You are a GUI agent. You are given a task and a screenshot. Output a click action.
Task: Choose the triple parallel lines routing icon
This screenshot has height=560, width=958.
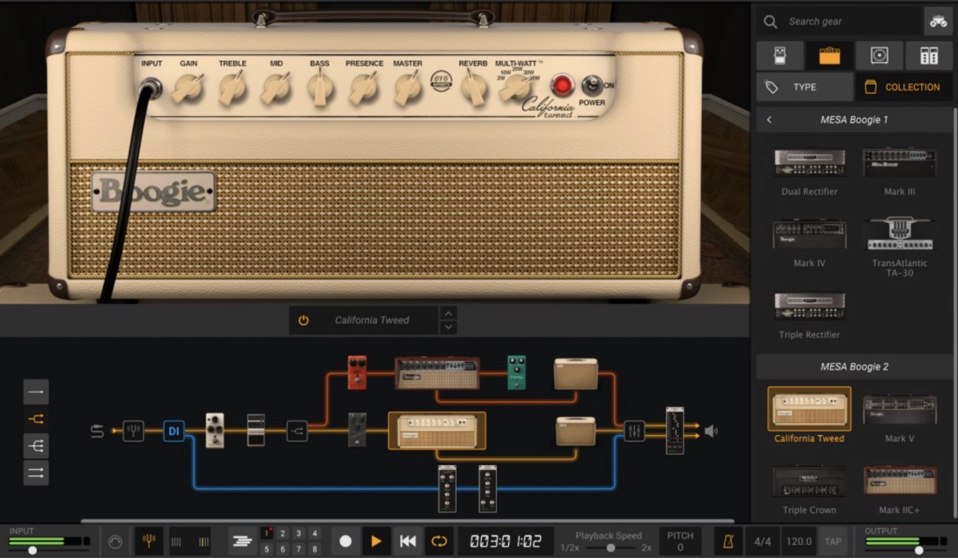tap(36, 473)
